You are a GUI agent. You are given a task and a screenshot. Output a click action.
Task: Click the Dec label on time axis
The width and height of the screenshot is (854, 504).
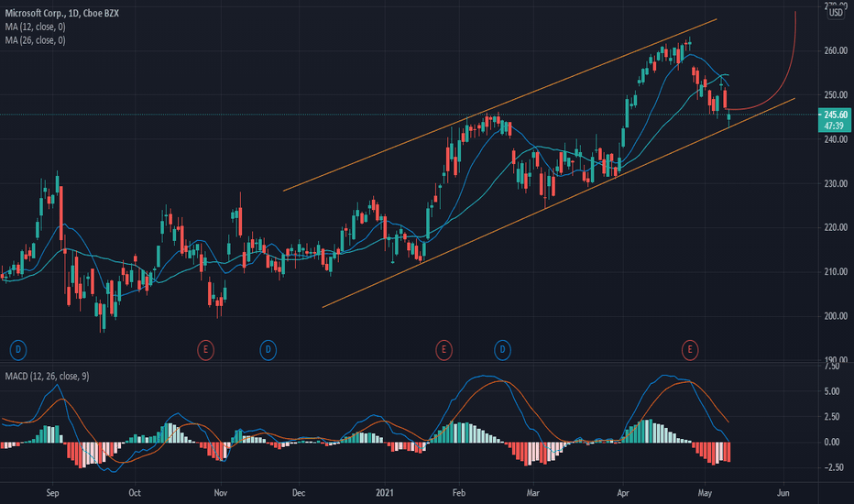[299, 493]
